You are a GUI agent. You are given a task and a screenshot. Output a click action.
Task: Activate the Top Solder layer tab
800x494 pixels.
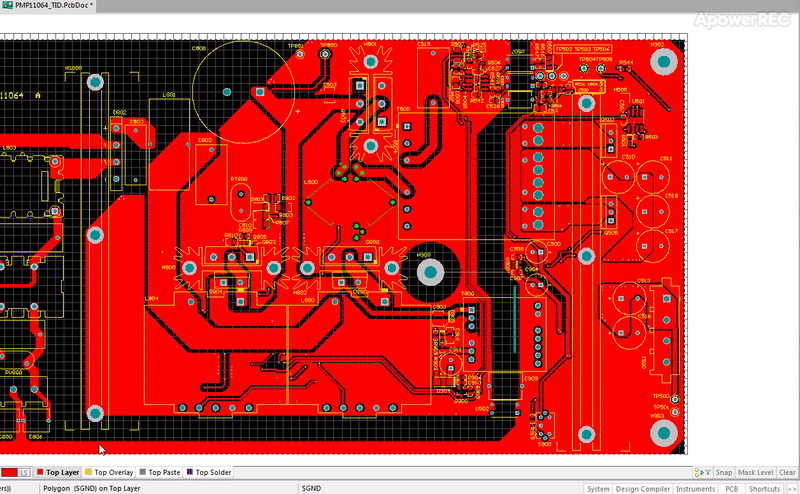(209, 473)
